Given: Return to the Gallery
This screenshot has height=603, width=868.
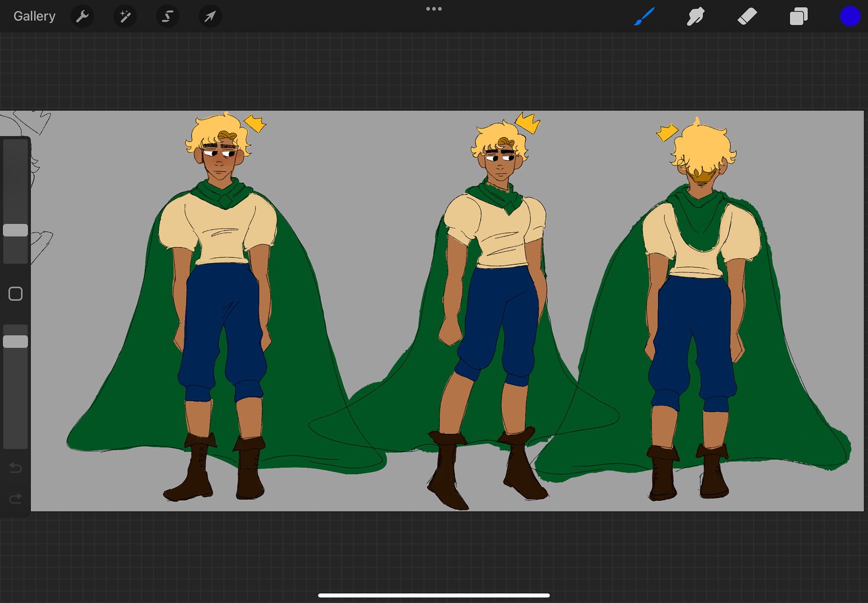Looking at the screenshot, I should click(x=34, y=16).
